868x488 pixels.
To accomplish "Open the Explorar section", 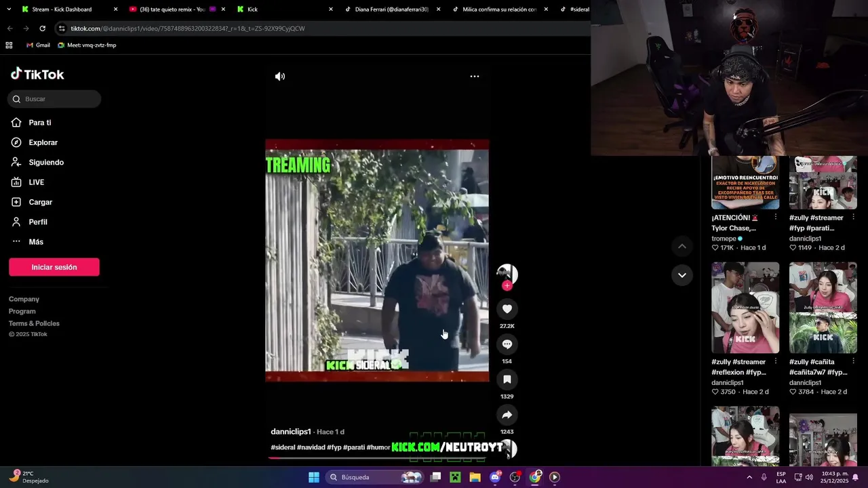I will tap(43, 142).
